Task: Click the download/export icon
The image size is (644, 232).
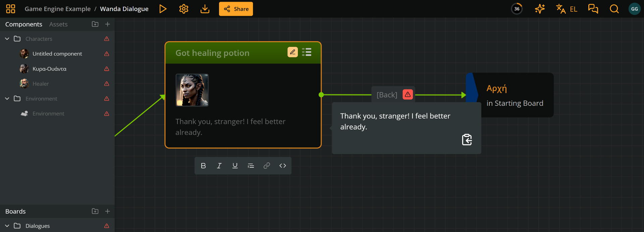Action: click(x=205, y=9)
